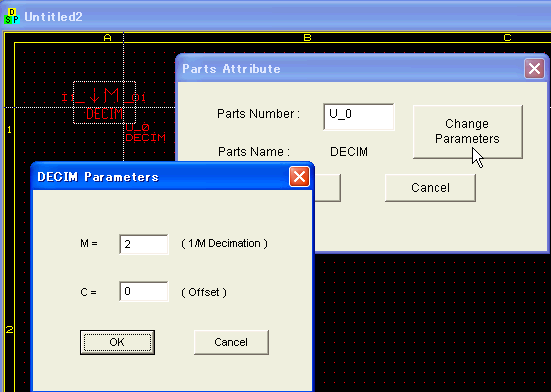Click OK in DECIM Parameters dialog

point(117,342)
